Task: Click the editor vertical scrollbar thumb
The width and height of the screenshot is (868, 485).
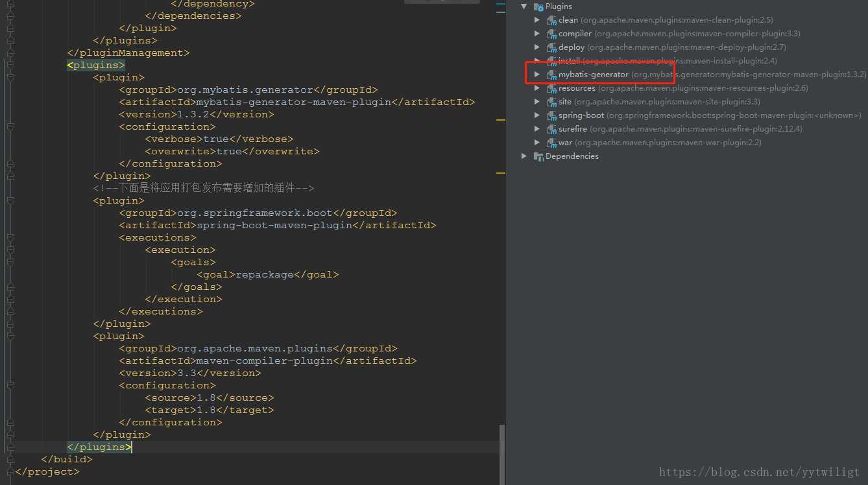Action: pyautogui.click(x=502, y=455)
